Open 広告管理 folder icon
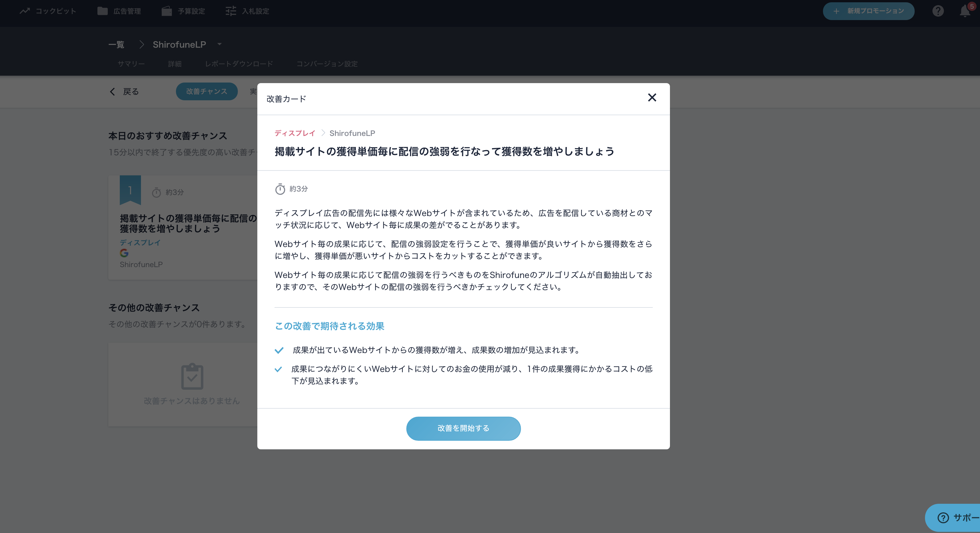 [102, 11]
